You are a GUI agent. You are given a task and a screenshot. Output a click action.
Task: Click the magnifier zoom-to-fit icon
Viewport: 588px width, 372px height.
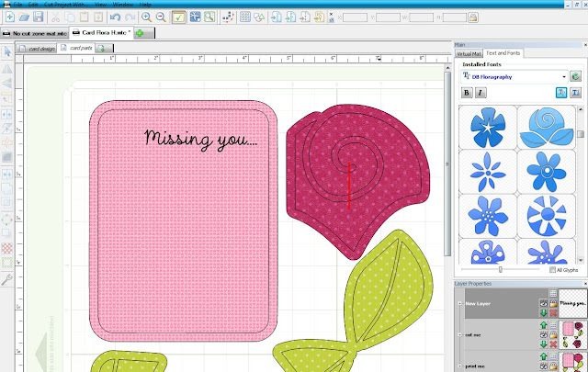click(x=209, y=17)
